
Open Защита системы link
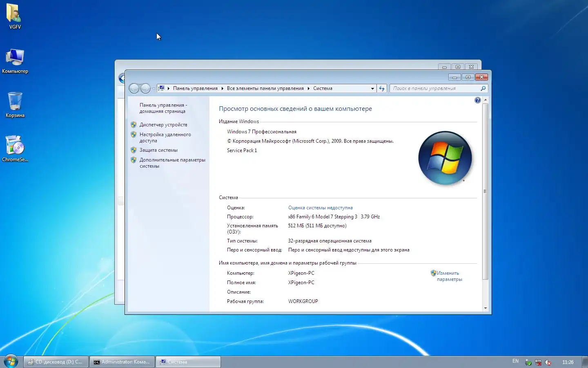(x=158, y=150)
